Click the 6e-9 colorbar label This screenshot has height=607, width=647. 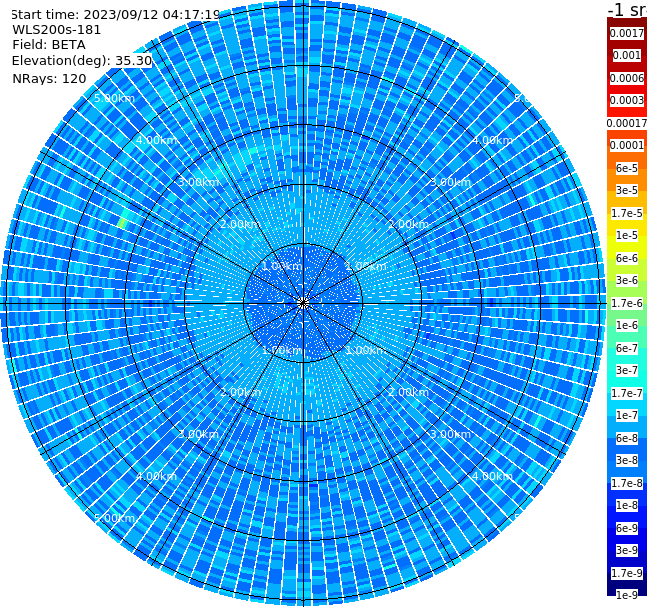[x=627, y=528]
